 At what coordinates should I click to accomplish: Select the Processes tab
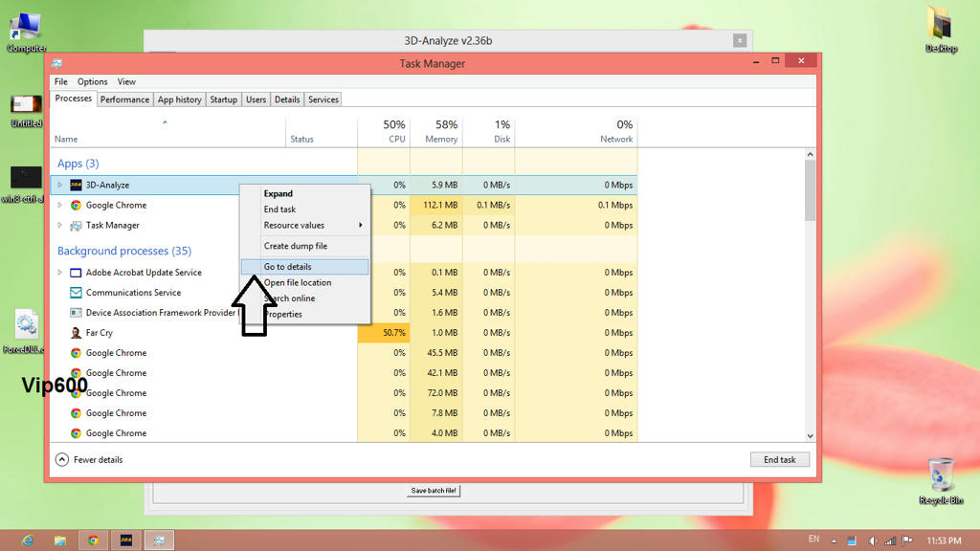pos(73,99)
